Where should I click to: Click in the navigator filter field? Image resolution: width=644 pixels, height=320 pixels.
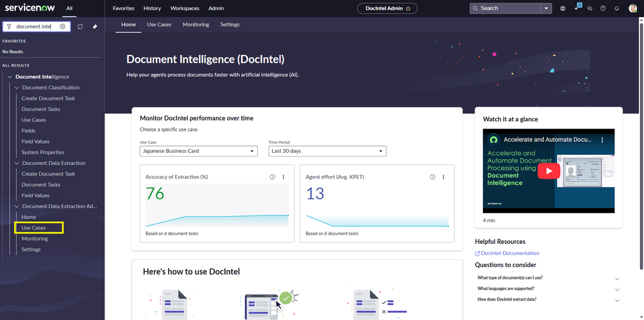coord(36,26)
